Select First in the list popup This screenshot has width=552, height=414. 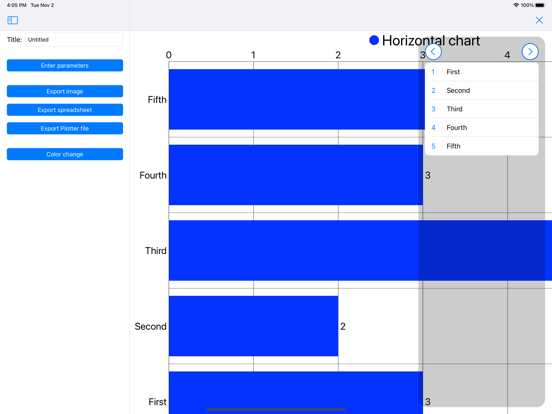click(482, 72)
